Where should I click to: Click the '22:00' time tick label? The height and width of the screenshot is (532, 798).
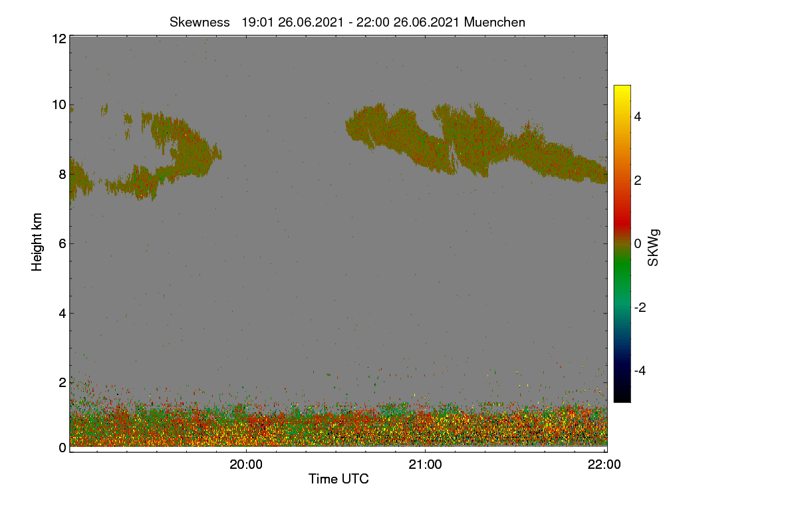pyautogui.click(x=604, y=465)
